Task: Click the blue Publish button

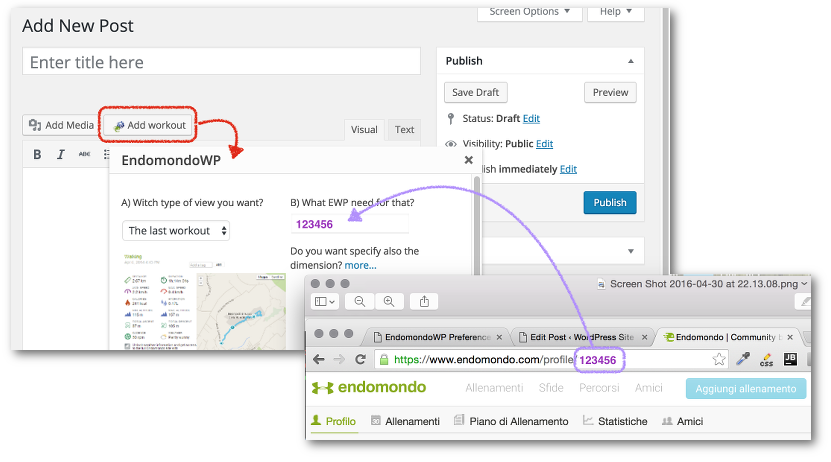Action: tap(610, 202)
